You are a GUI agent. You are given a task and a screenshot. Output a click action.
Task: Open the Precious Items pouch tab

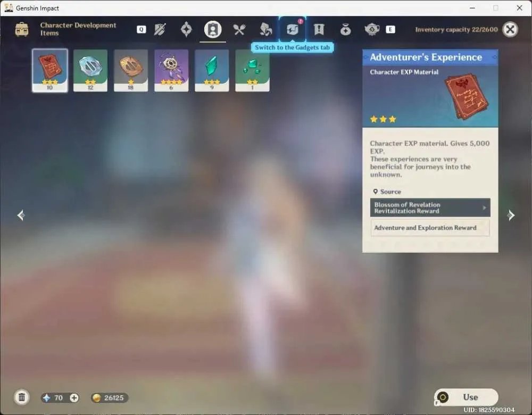pos(345,30)
